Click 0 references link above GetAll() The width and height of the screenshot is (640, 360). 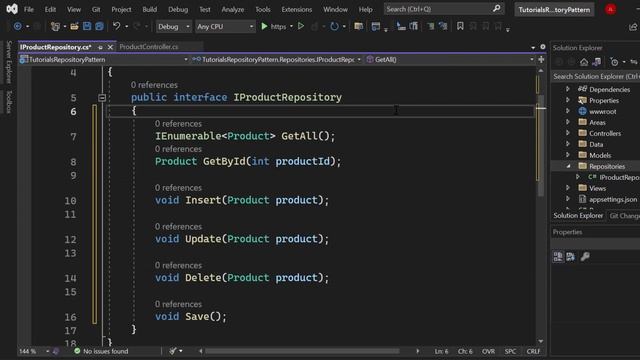point(178,124)
